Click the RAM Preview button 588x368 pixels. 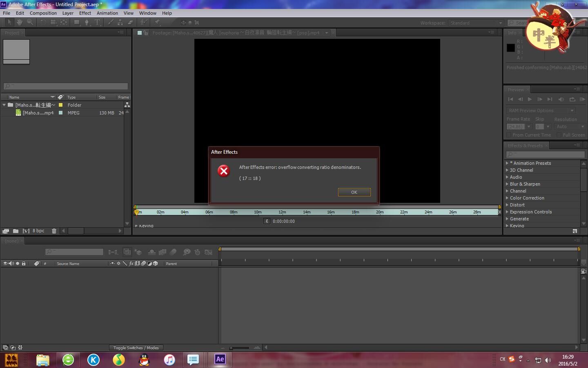click(x=582, y=99)
